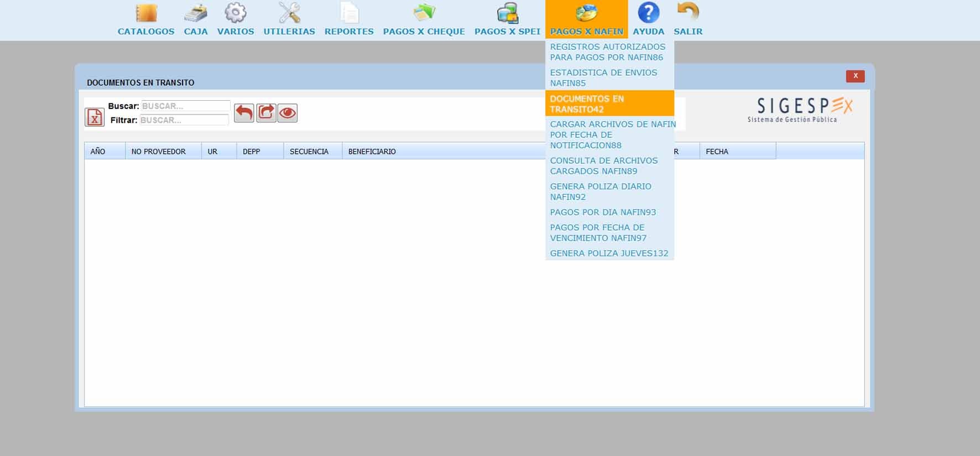Toggle the red eye view button
Screen dimensions: 980x456
pos(287,113)
